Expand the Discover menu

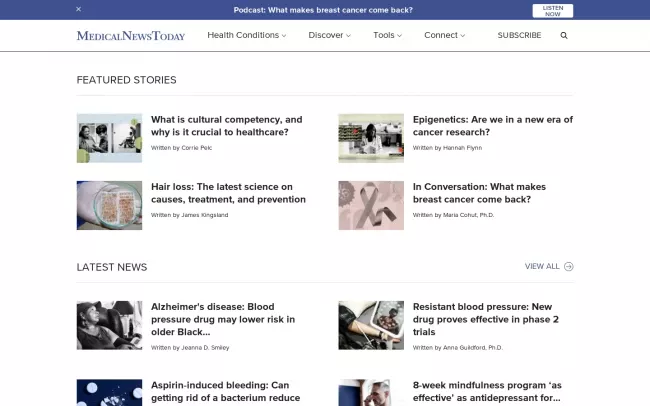tap(330, 35)
